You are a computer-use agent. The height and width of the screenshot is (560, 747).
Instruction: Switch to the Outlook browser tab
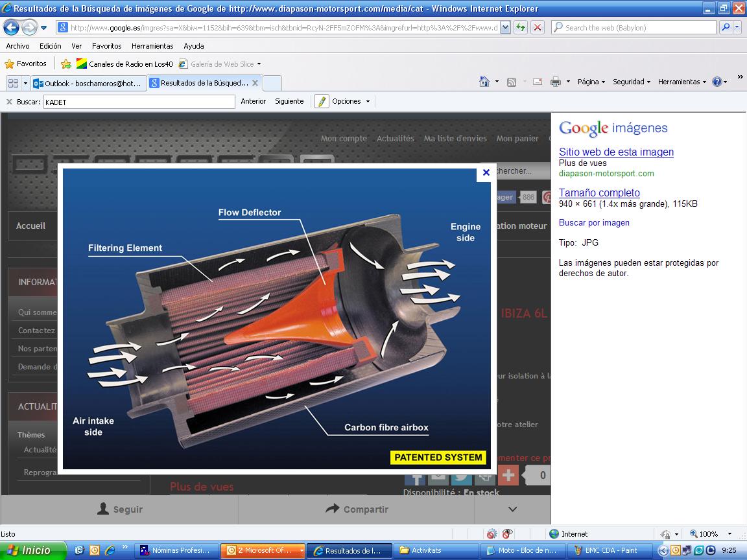click(88, 83)
